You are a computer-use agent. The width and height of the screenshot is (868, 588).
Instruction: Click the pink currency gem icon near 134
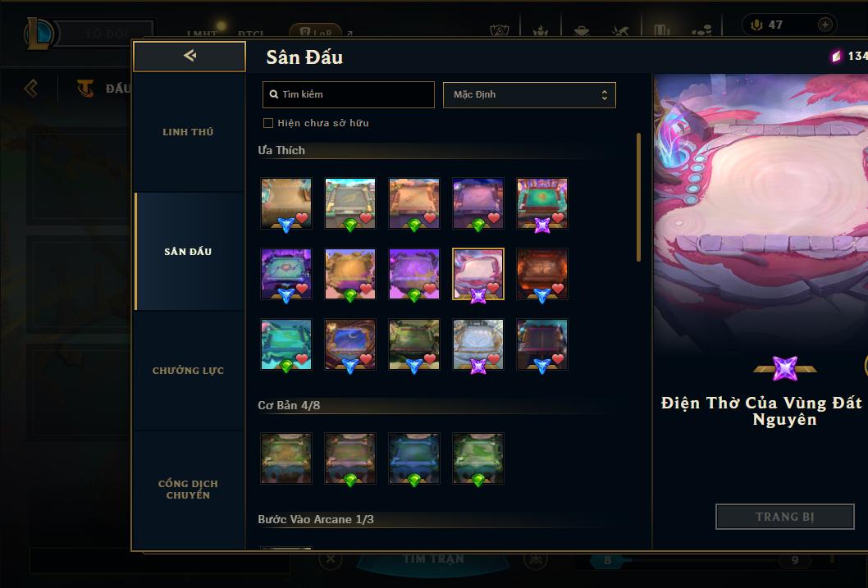click(837, 56)
